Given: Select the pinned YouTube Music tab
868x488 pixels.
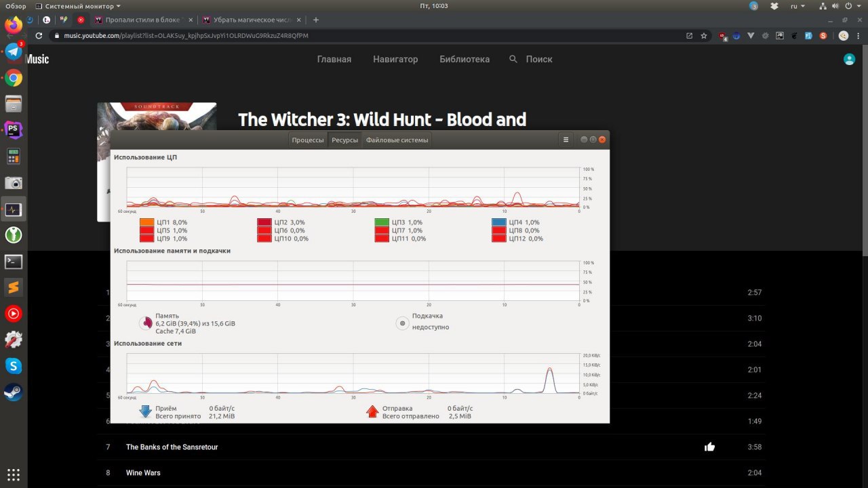Looking at the screenshot, I should point(81,20).
